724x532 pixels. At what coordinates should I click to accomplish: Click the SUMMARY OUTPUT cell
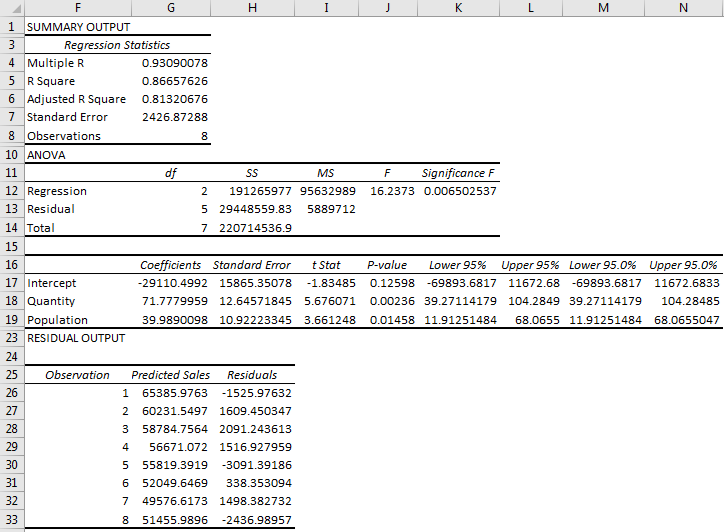coord(78,27)
